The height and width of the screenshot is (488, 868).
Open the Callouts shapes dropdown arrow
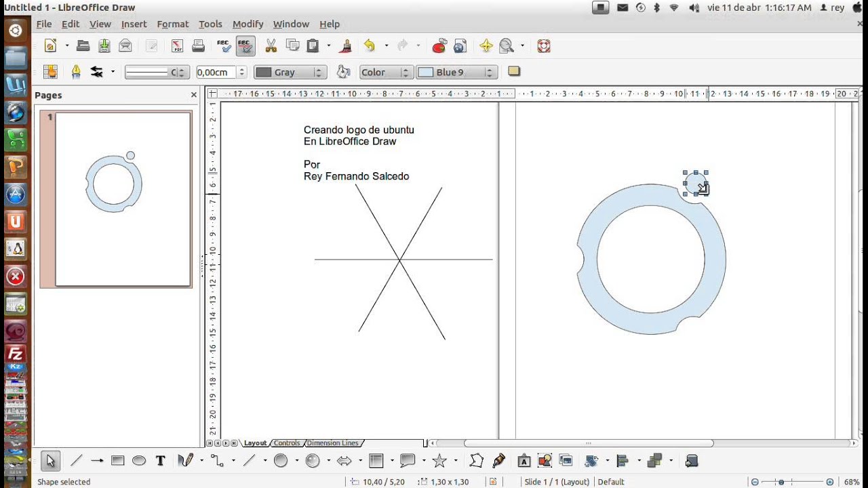423,461
